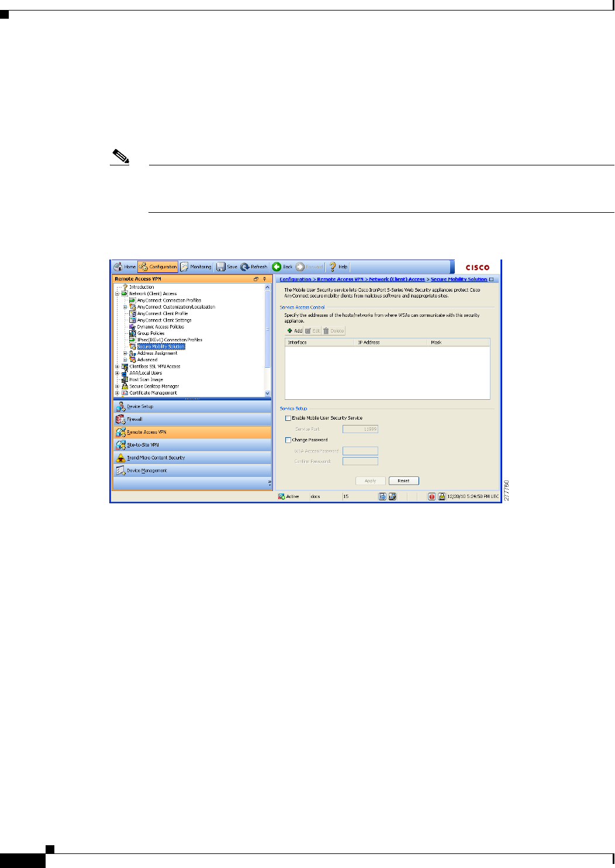Follow the Configuration breadcrumb link
Screen dimensions: 615x868
[x=295, y=279]
